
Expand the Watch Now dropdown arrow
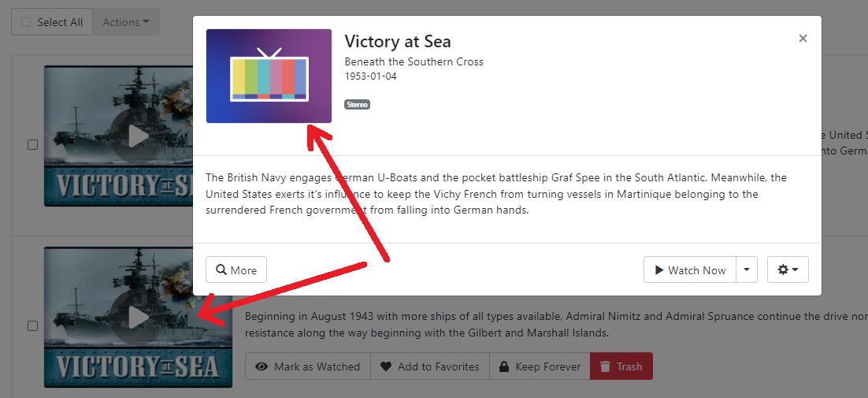747,270
